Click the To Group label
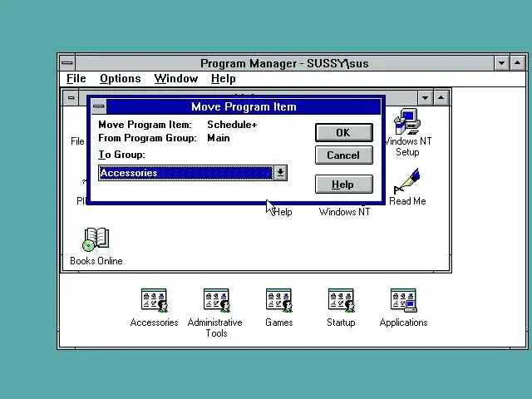Image resolution: width=532 pixels, height=399 pixels. (x=122, y=155)
